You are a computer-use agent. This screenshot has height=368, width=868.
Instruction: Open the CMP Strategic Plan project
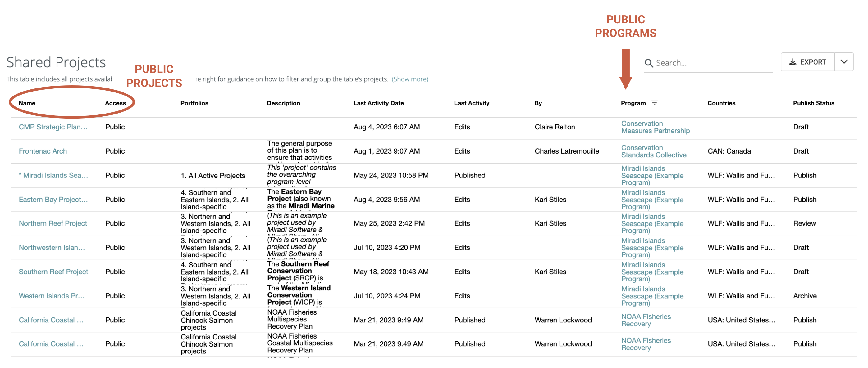[x=53, y=127]
